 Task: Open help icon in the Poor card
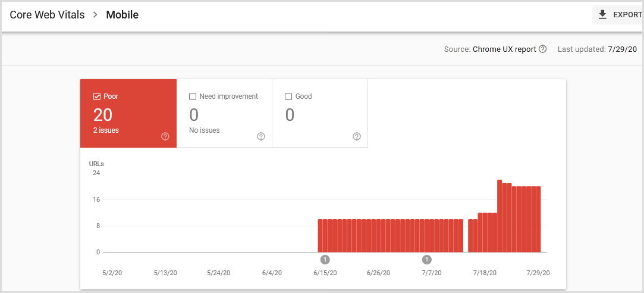click(165, 136)
